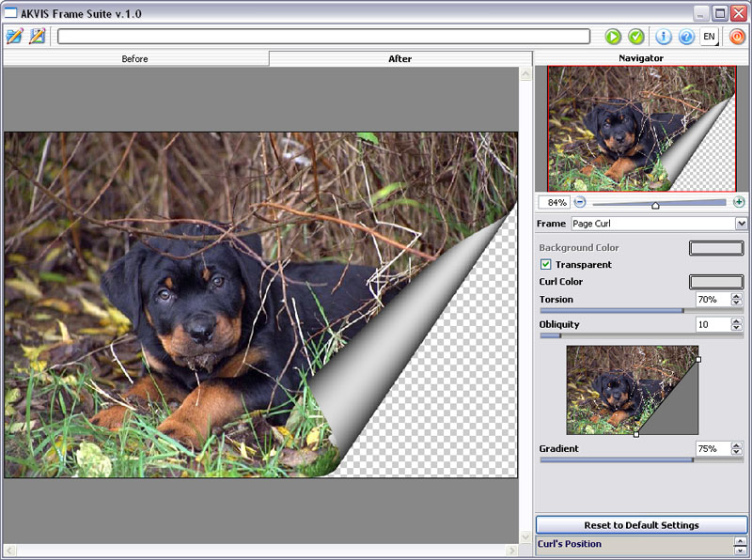Click the bottom curl position handle
Screen dimensions: 752x560
[636, 434]
